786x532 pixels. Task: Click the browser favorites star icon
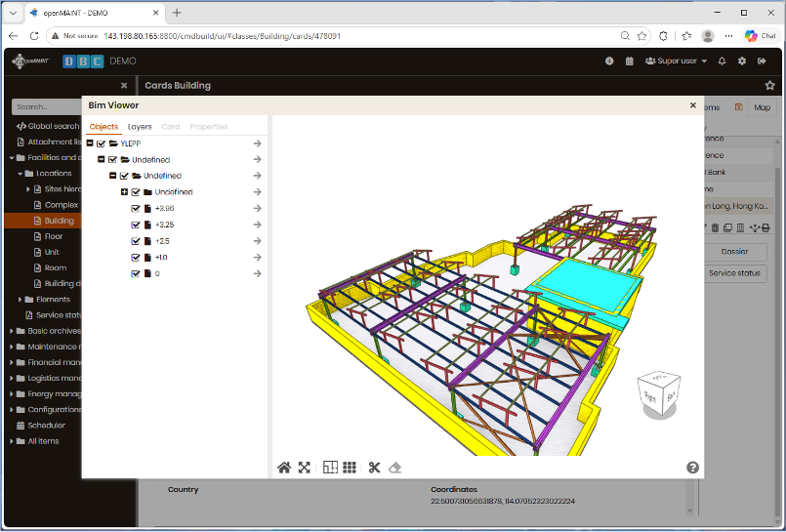coord(641,36)
